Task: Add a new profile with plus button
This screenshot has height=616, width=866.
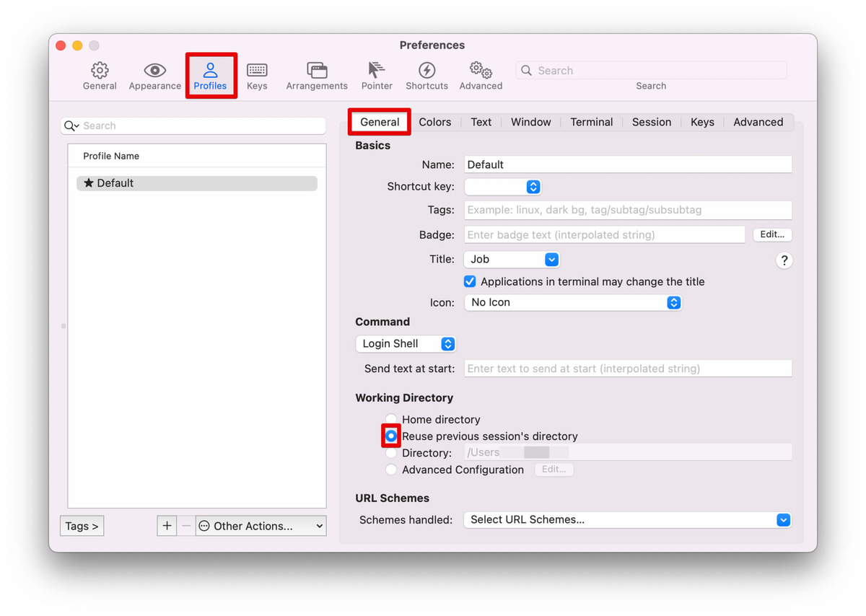Action: pos(167,526)
